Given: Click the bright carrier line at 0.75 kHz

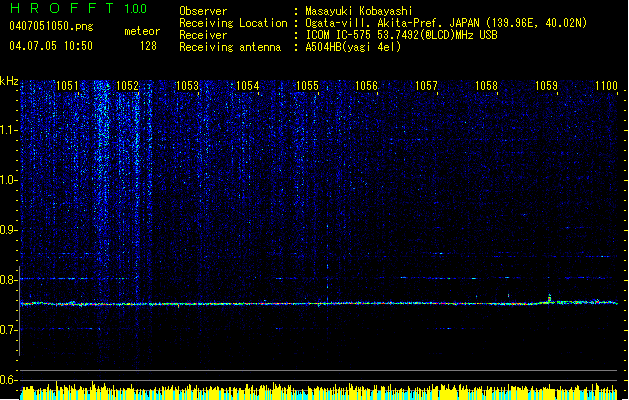Looking at the screenshot, I should pos(319,304).
